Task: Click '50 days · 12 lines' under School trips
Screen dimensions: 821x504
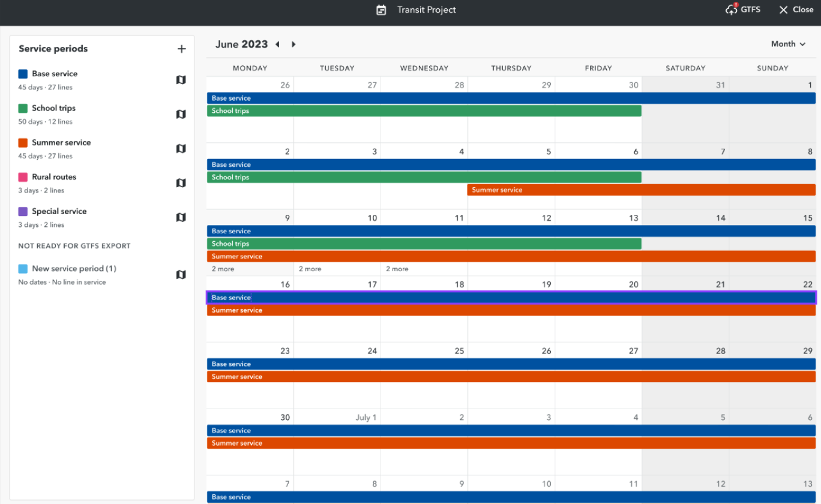Action: [45, 121]
